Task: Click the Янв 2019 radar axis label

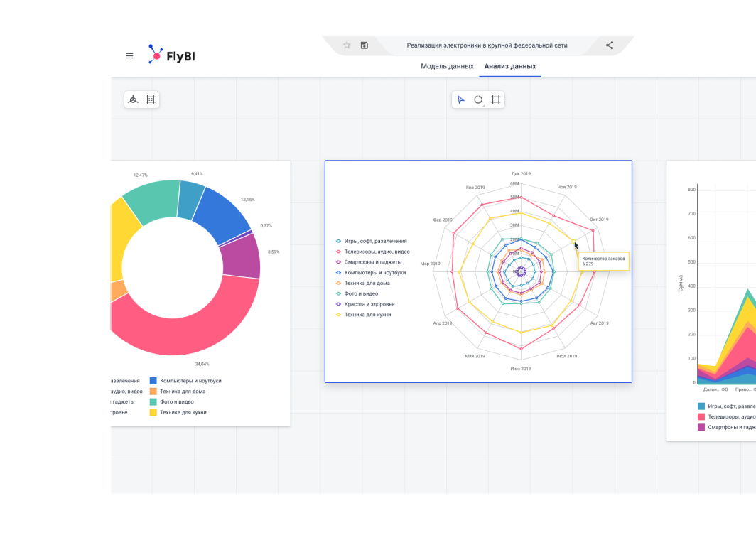Action: pyautogui.click(x=475, y=187)
